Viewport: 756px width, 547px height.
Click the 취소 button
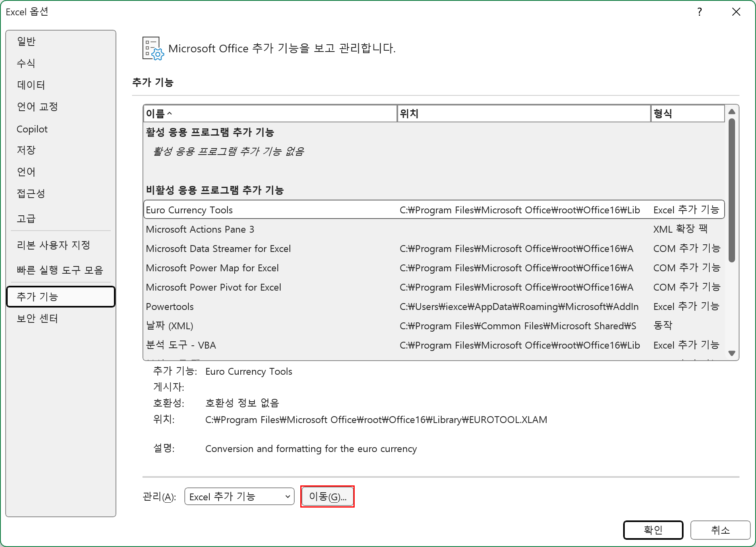point(720,530)
